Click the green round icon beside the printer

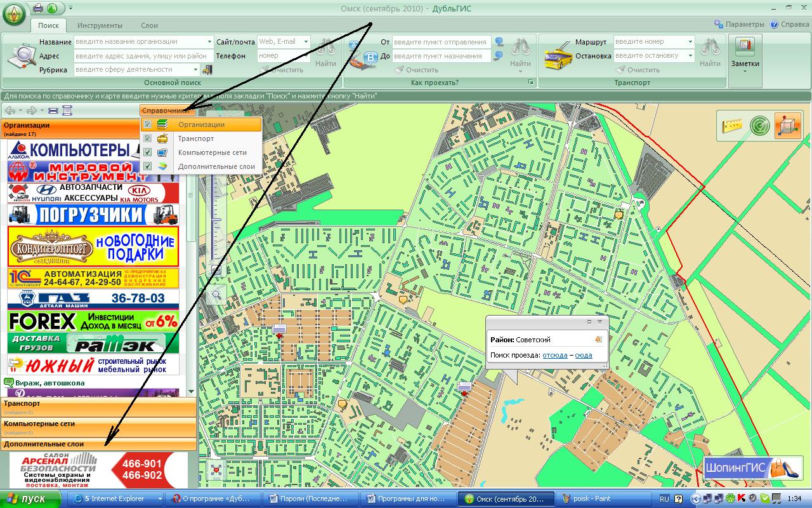52,8
